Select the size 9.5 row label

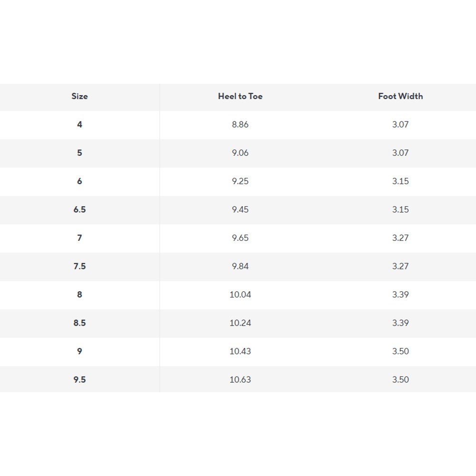coord(79,379)
